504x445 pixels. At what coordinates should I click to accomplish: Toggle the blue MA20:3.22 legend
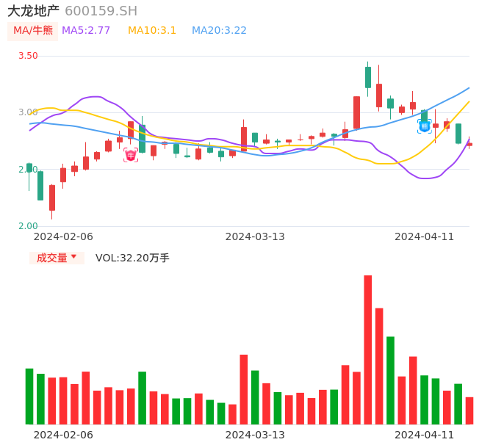219,31
